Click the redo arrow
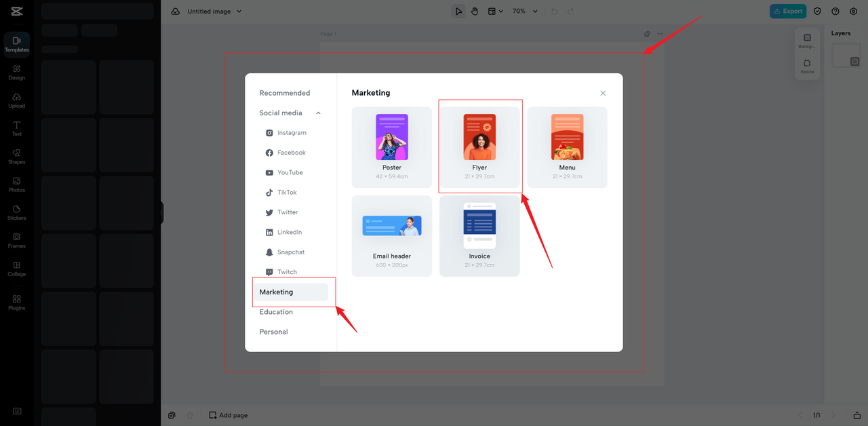Image resolution: width=868 pixels, height=426 pixels. [x=570, y=12]
